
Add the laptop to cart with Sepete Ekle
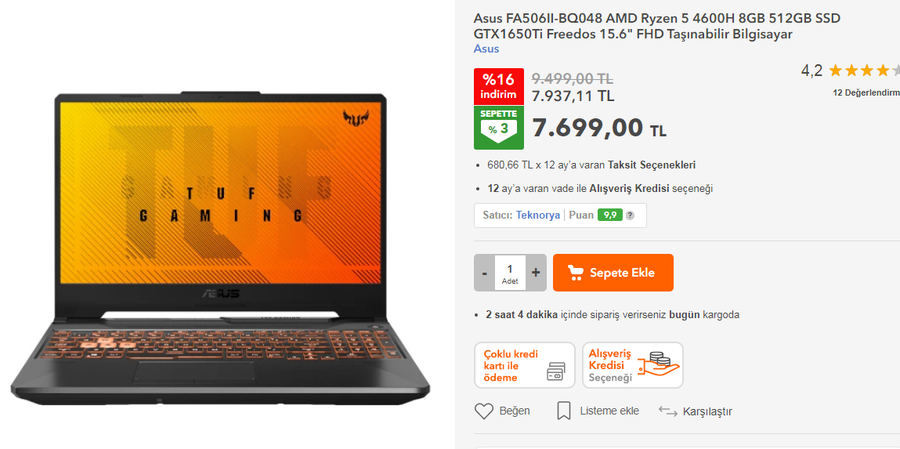pyautogui.click(x=613, y=273)
